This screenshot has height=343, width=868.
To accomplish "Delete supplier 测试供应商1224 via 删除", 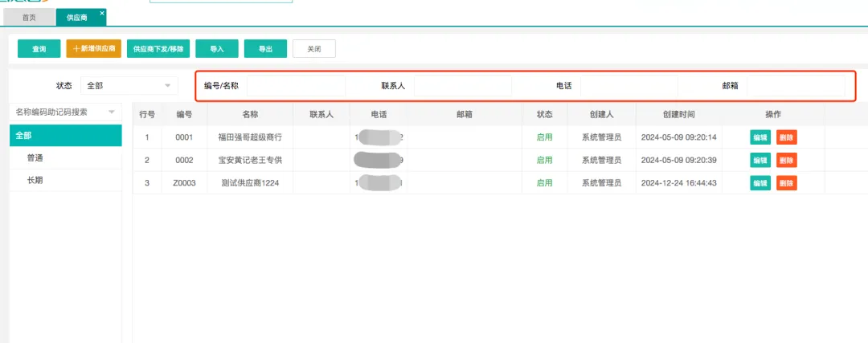I will [x=786, y=183].
